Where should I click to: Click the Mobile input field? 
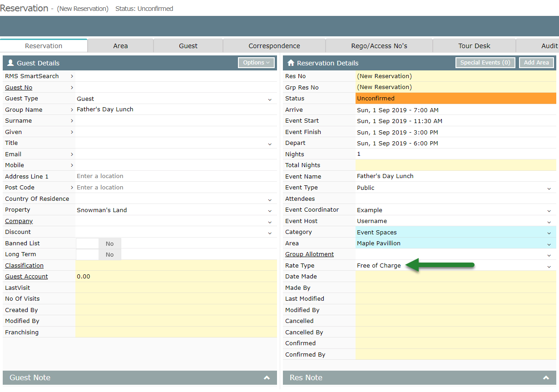176,165
